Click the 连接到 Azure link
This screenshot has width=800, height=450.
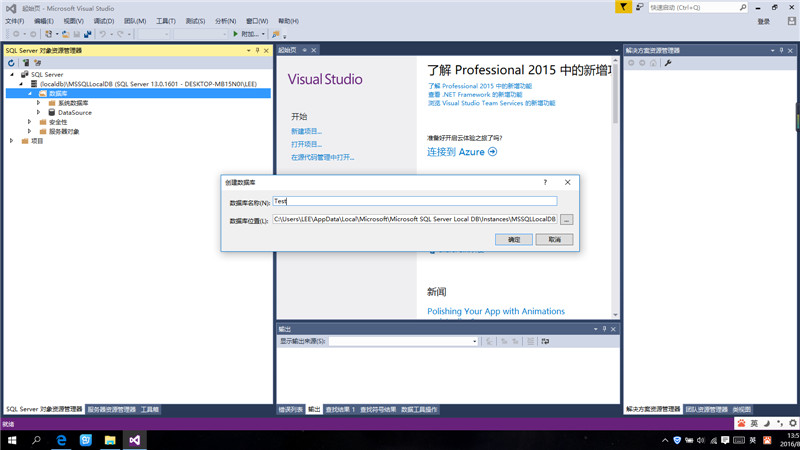tap(462, 152)
